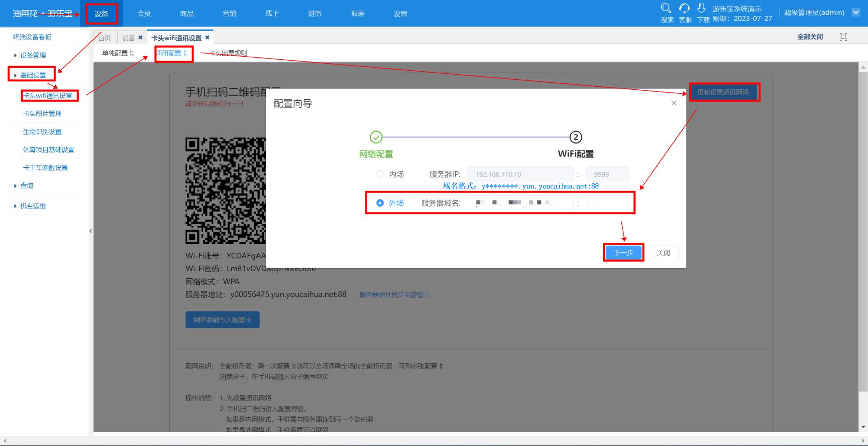Viewport: 868px width, 446px height.
Task: Switch to the 首页 tab
Action: (105, 38)
